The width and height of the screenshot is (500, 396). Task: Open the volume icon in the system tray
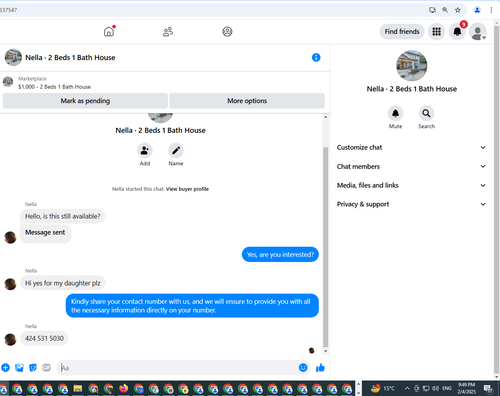click(435, 388)
